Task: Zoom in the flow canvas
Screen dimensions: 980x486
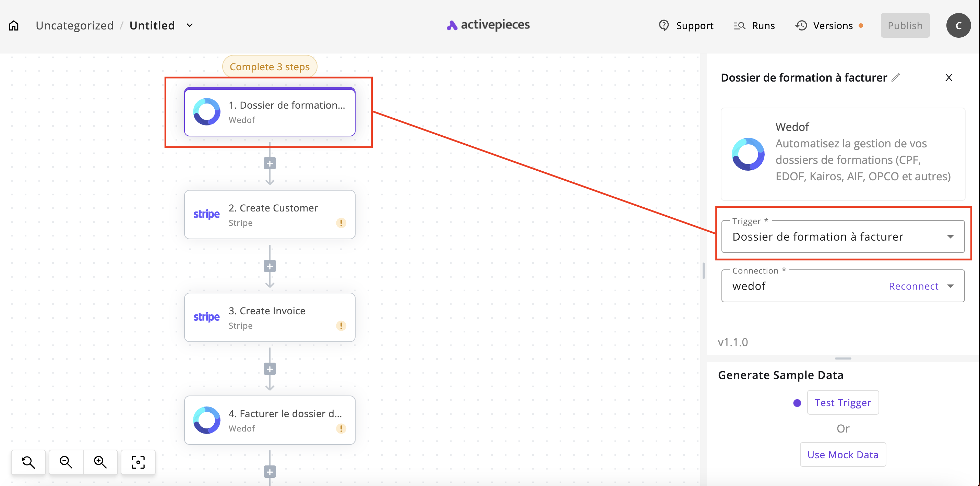Action: coord(100,462)
